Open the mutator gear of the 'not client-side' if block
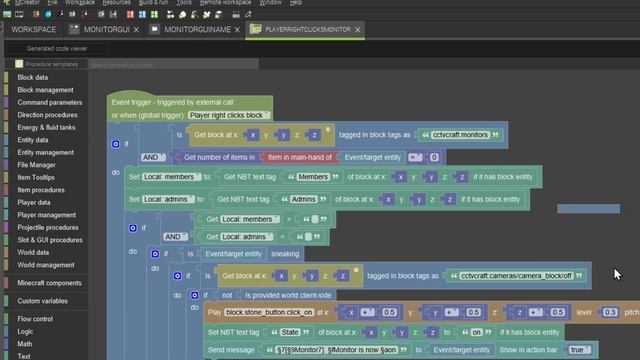The image size is (640, 360). click(194, 295)
